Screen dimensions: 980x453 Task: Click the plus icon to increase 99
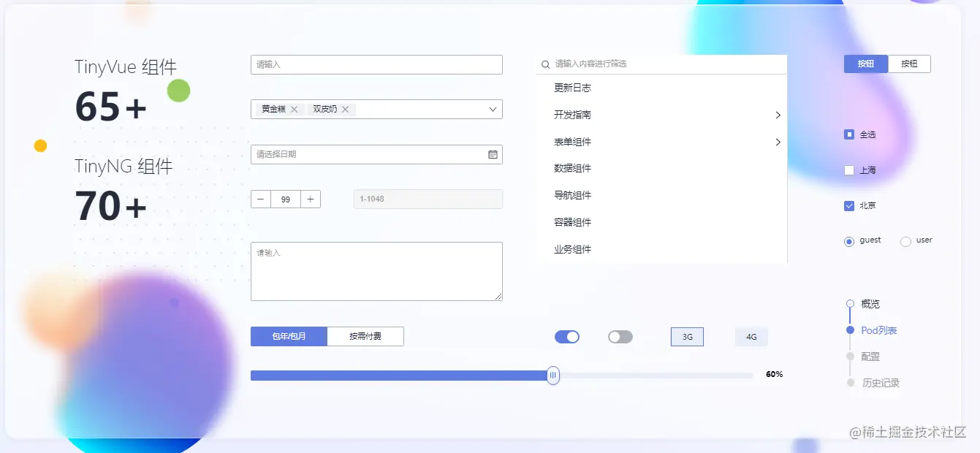[x=310, y=198]
